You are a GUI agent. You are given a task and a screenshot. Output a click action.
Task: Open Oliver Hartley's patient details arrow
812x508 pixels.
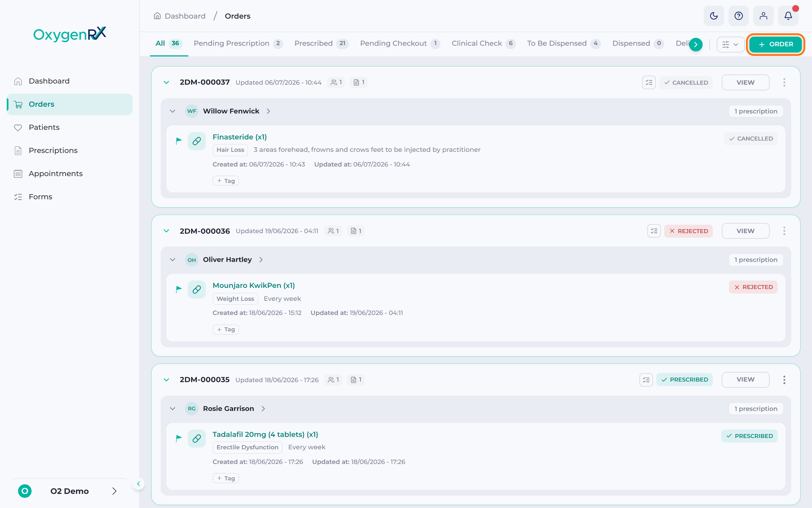(x=261, y=260)
